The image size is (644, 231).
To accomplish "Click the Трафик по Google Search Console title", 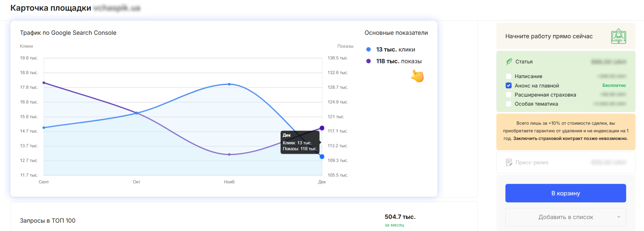I will tap(68, 33).
